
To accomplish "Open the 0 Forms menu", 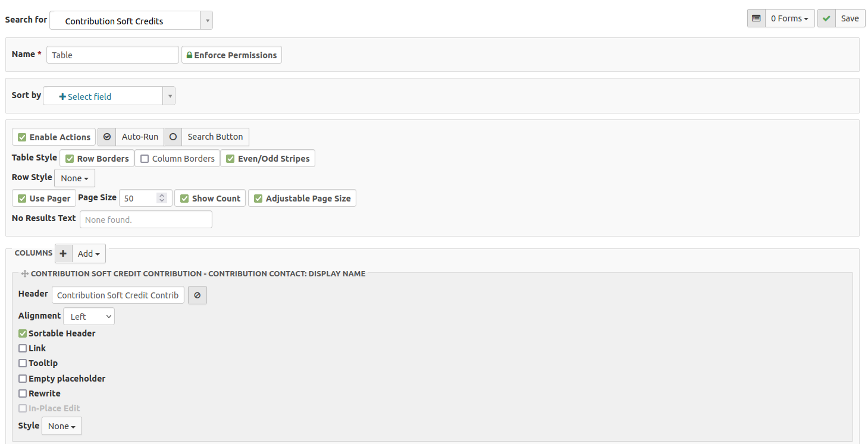I will tap(789, 18).
